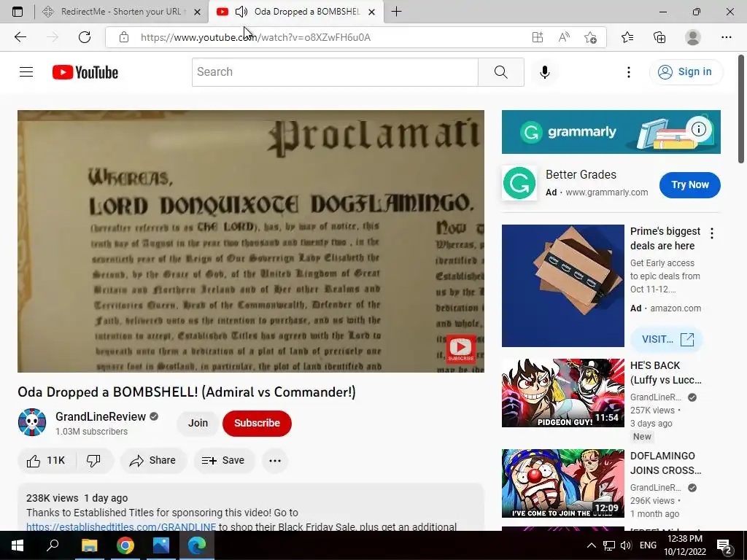
Task: Open more actions ellipsis under video
Action: pyautogui.click(x=275, y=461)
